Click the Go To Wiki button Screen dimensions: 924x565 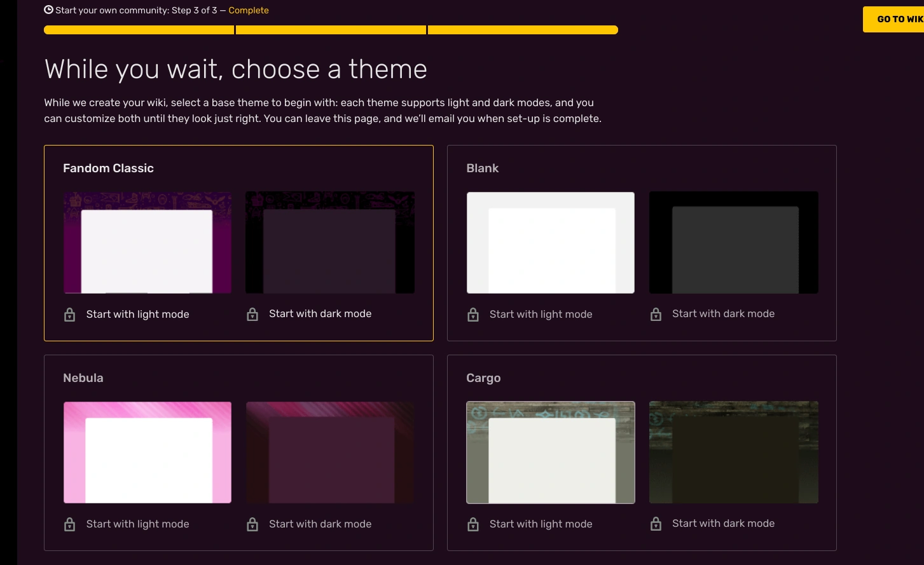893,20
